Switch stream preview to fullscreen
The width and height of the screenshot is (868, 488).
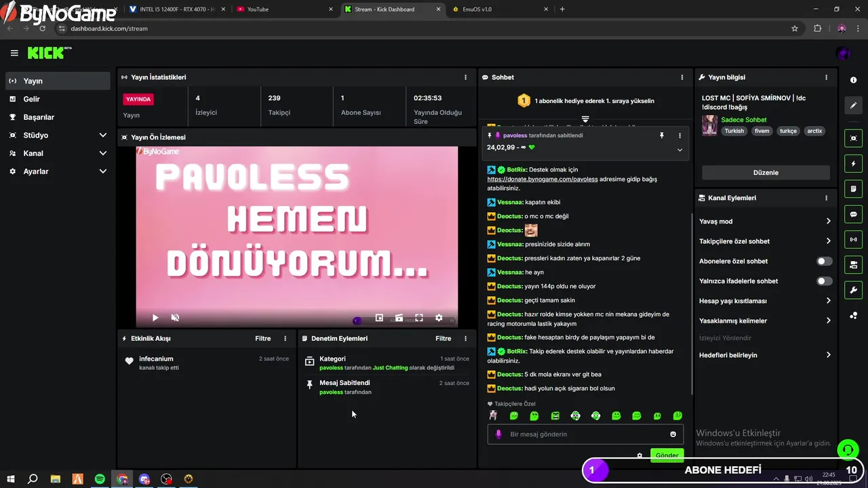click(419, 317)
